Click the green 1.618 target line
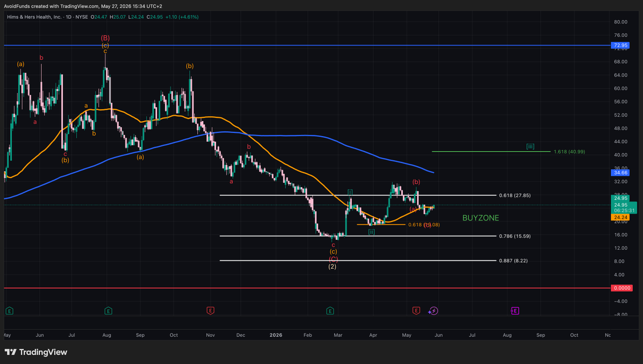Image resolution: width=643 pixels, height=364 pixels. pyautogui.click(x=491, y=152)
